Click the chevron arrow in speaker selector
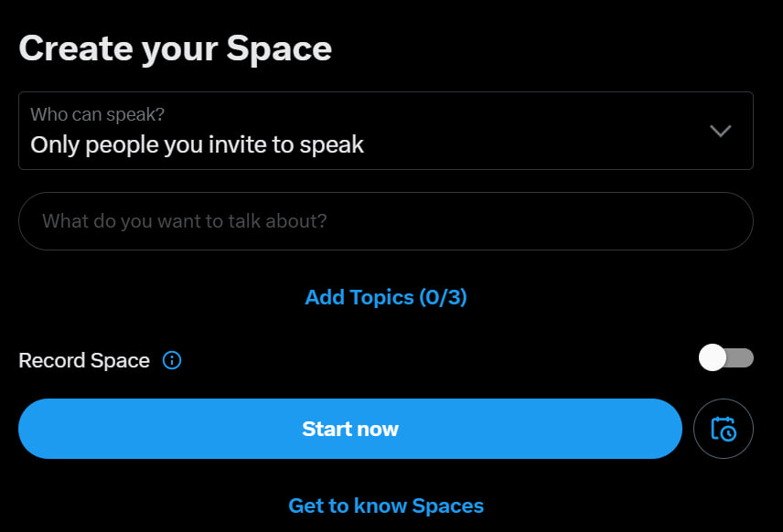Viewport: 783px width, 532px height. (x=720, y=131)
